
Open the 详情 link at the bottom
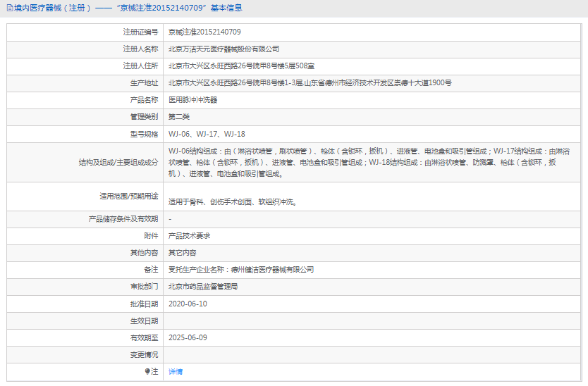point(176,371)
